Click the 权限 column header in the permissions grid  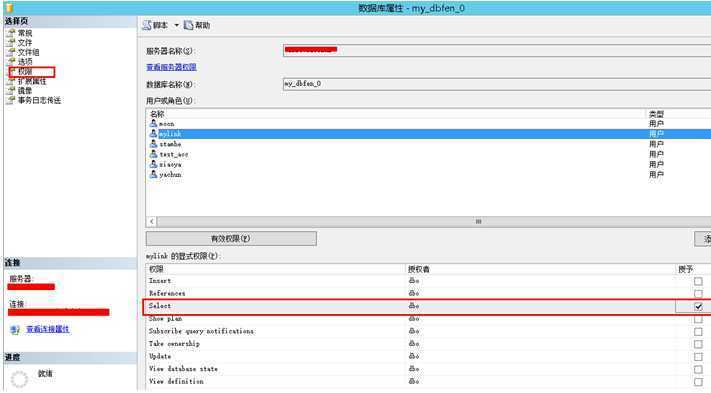[x=276, y=269]
